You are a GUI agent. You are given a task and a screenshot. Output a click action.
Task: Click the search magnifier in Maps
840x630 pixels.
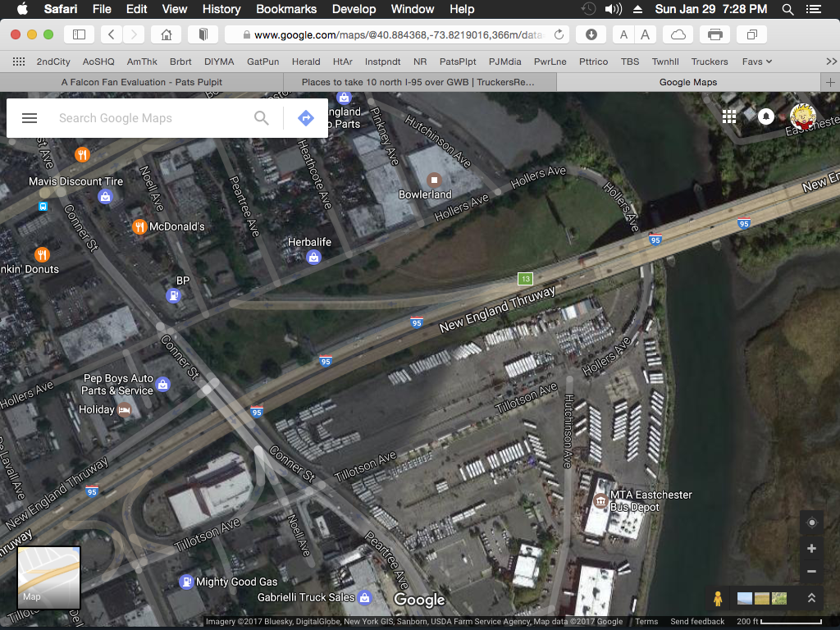point(262,118)
